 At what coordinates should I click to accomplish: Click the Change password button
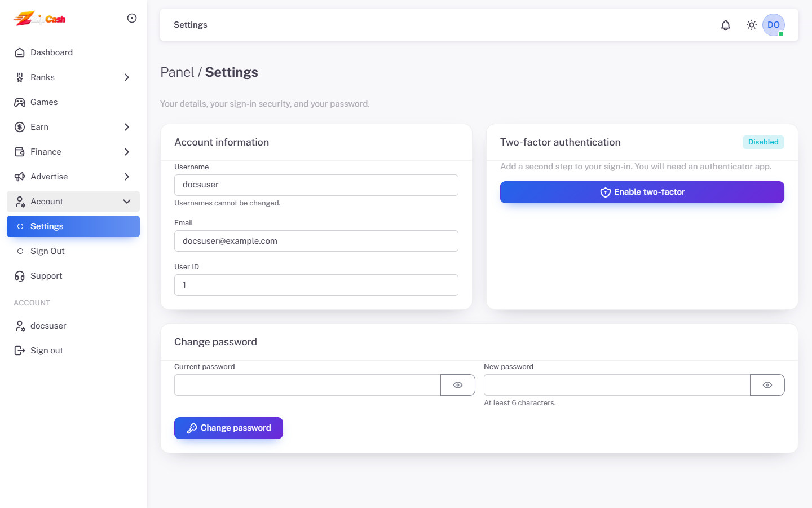228,428
